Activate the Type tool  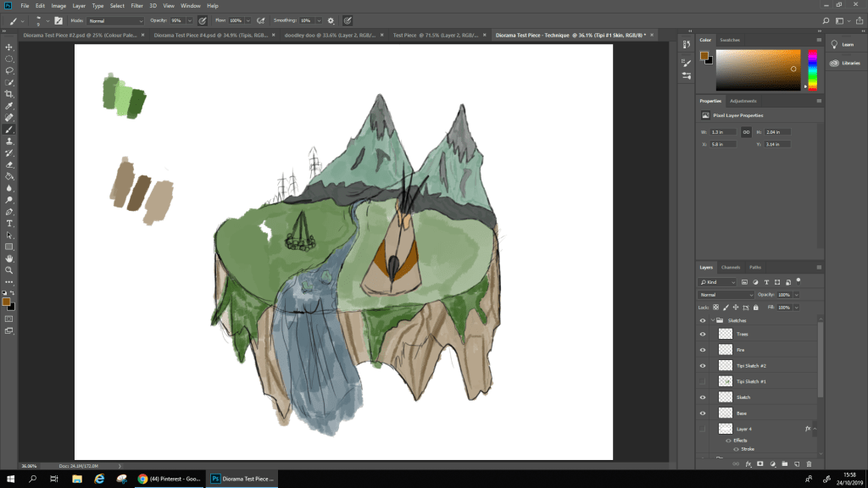click(x=9, y=223)
